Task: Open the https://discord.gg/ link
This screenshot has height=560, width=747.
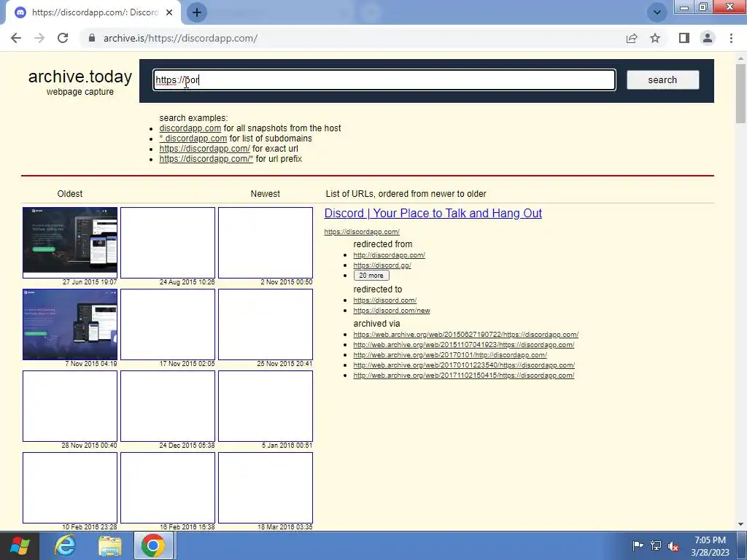Action: click(x=382, y=265)
